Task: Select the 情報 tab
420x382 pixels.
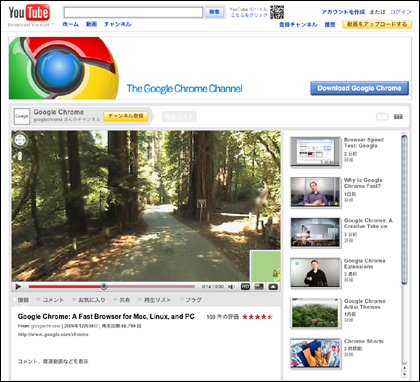Action: point(23,300)
